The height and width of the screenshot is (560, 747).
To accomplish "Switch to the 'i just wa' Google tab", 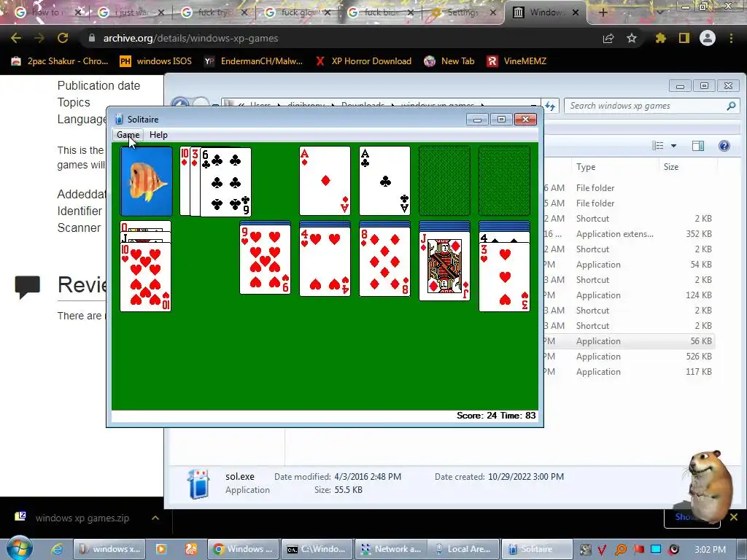I will pos(131,12).
